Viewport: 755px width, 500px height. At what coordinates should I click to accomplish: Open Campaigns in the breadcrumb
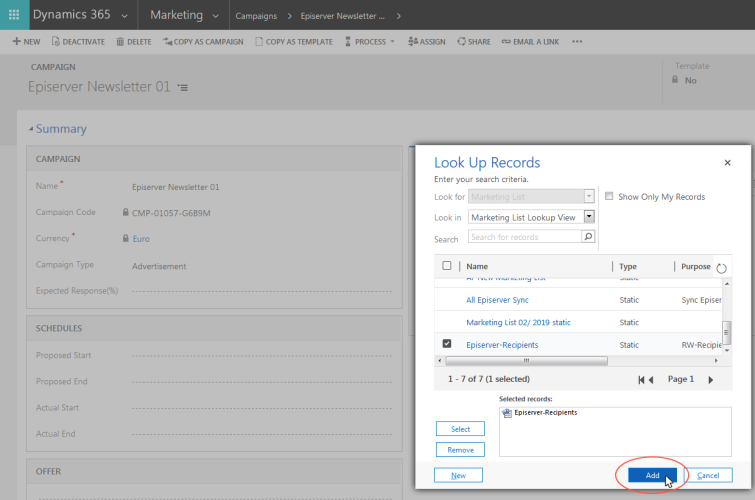pyautogui.click(x=256, y=16)
